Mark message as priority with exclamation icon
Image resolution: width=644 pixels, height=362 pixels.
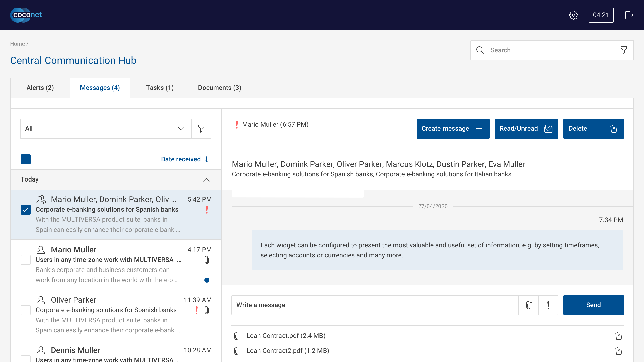point(548,305)
